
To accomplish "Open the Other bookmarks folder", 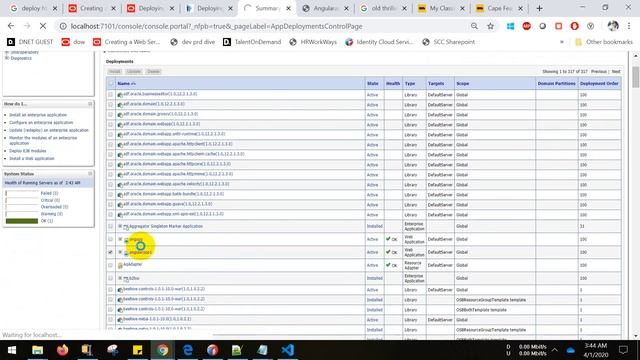I will coord(603,42).
